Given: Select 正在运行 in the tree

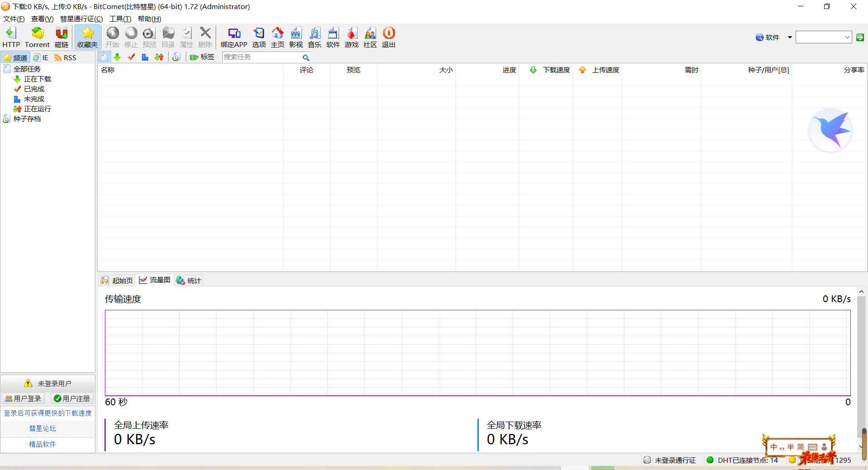Looking at the screenshot, I should pyautogui.click(x=38, y=109).
